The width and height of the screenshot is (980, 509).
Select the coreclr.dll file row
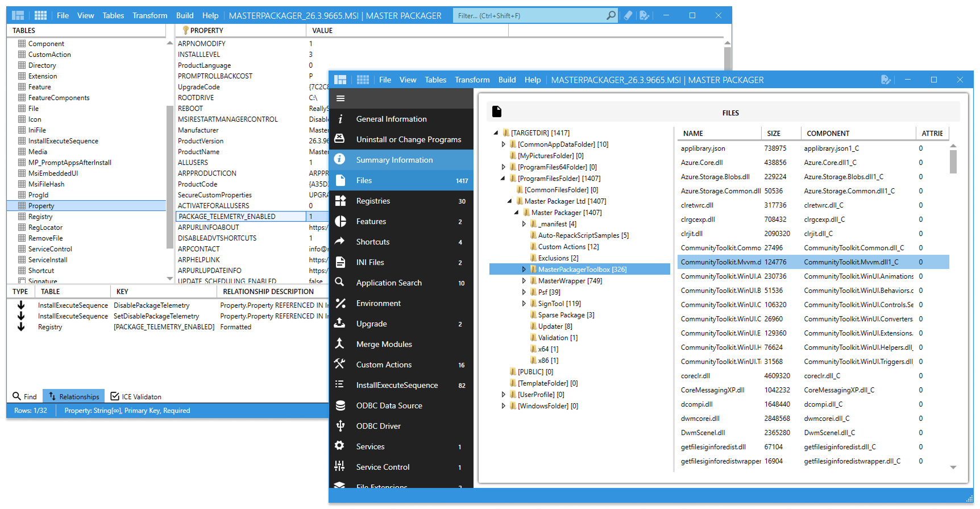click(813, 376)
